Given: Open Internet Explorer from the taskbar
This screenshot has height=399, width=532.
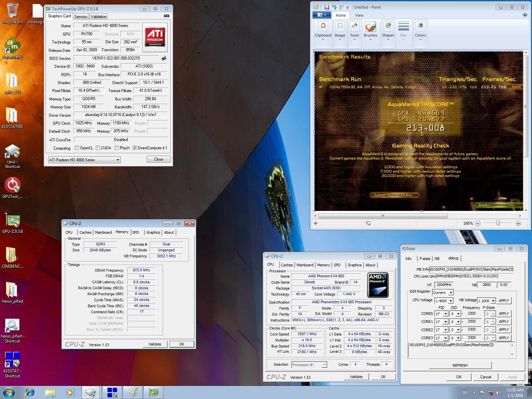Looking at the screenshot, I should click(x=30, y=392).
